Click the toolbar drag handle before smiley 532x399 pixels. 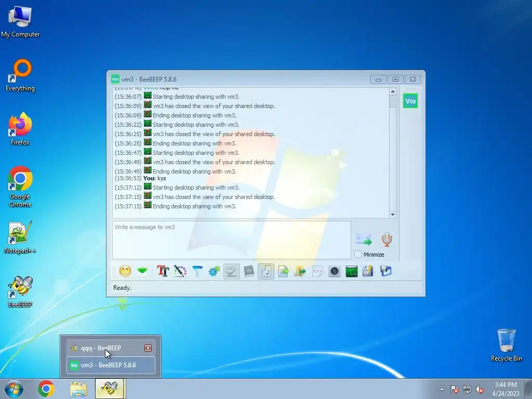114,271
